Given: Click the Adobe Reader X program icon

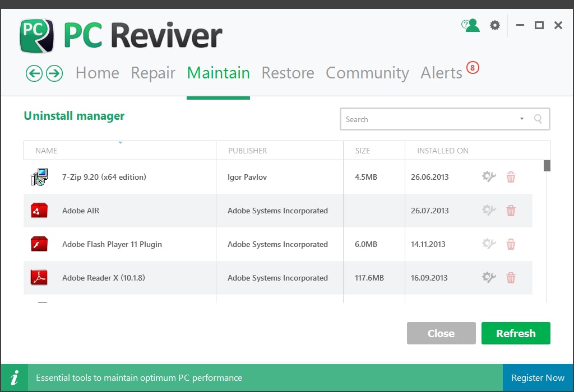Looking at the screenshot, I should pos(39,278).
